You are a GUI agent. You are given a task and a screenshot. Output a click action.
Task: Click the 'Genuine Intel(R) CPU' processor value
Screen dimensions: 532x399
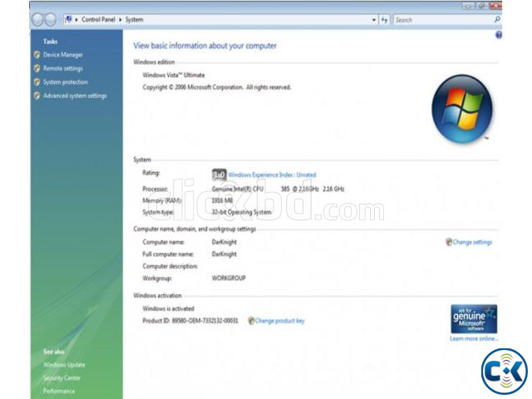[238, 189]
